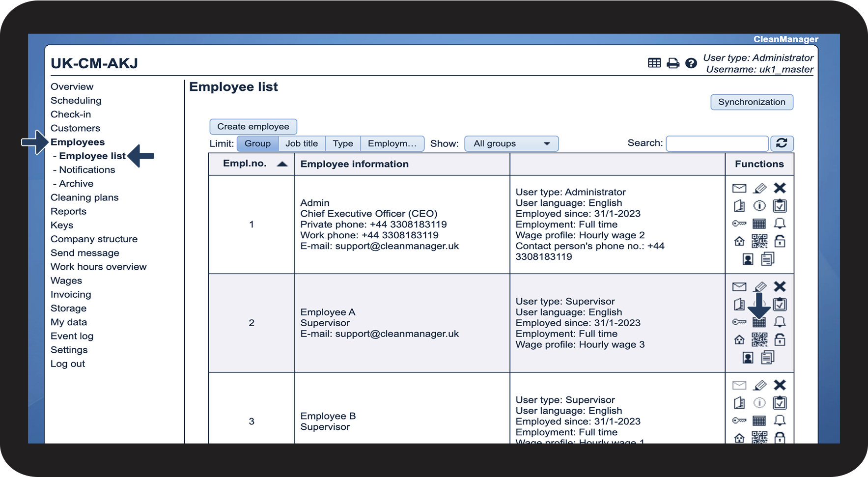Click the key icon in Admin's row
The width and height of the screenshot is (868, 477).
[x=739, y=224]
